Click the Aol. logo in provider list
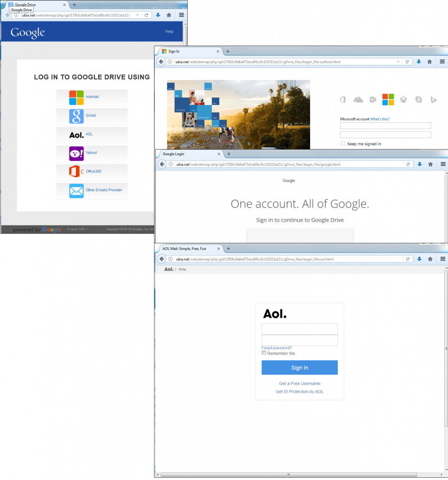Image resolution: width=448 pixels, height=480 pixels. click(x=76, y=135)
